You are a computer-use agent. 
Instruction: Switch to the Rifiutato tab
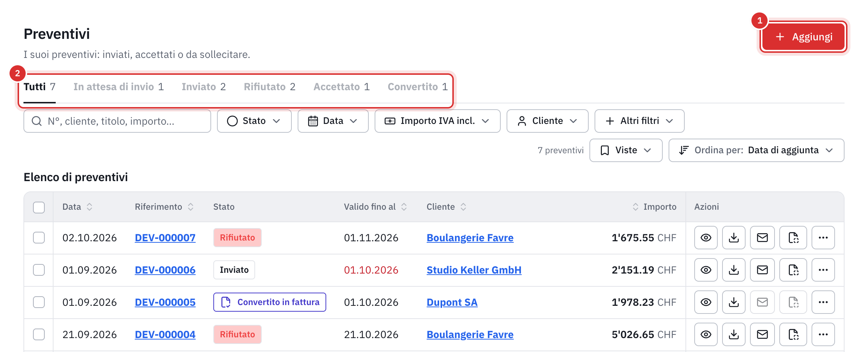[x=269, y=87]
